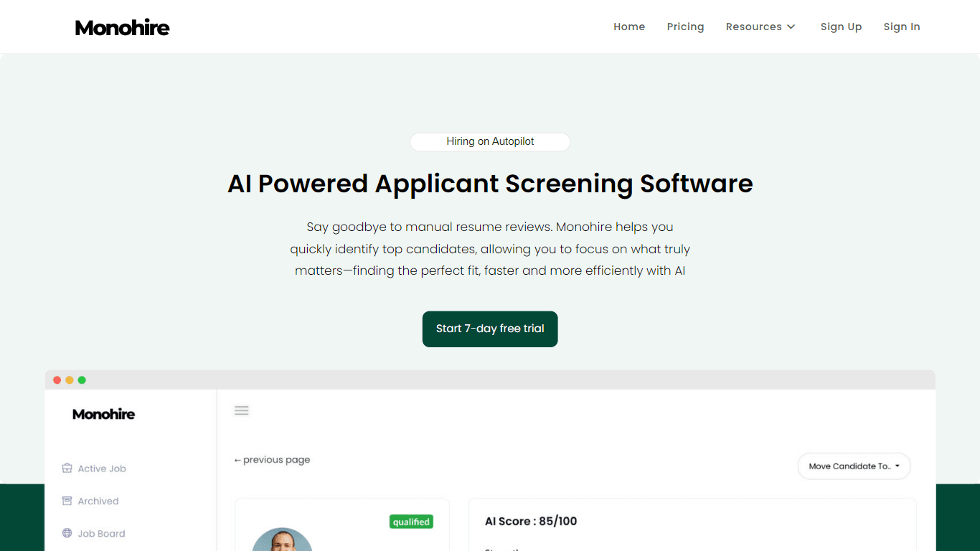Click the candidate profile photo

coord(283,540)
